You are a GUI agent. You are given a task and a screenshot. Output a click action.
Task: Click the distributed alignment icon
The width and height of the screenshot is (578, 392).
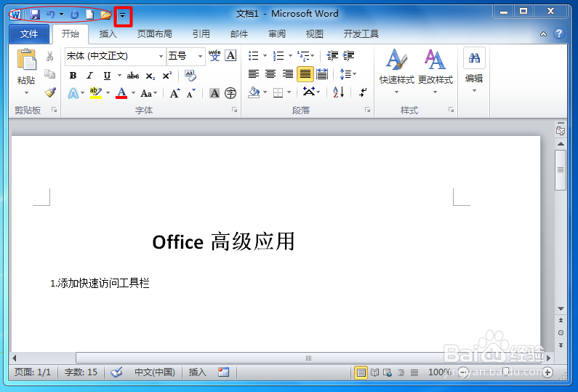[322, 74]
